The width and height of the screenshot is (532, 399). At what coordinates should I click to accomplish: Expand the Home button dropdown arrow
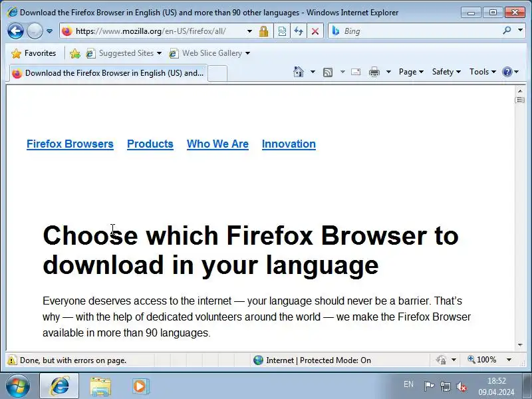313,72
